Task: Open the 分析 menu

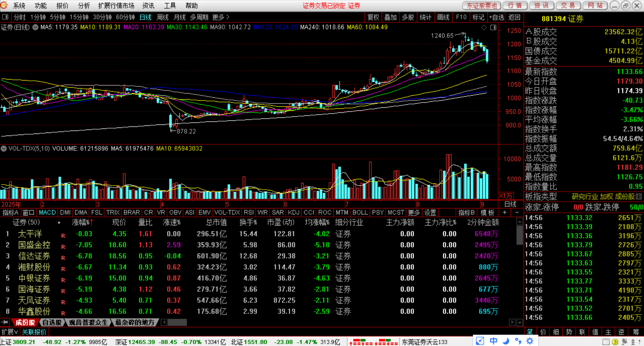Action: pyautogui.click(x=84, y=6)
